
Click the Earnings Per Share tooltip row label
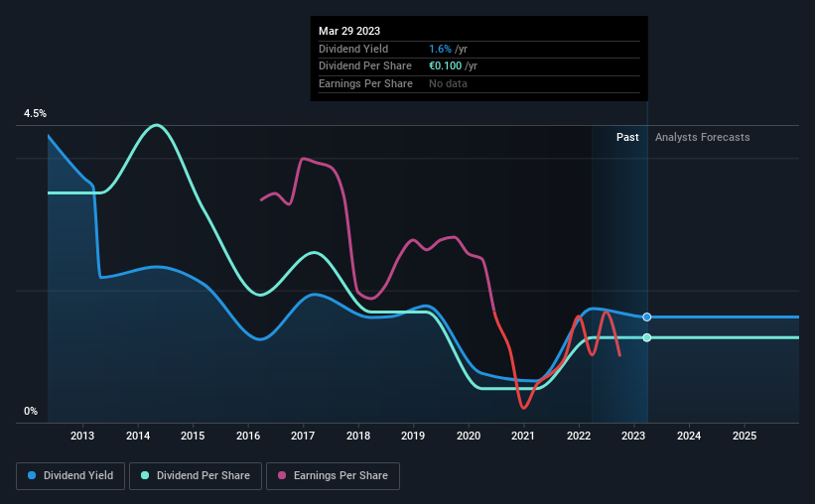point(365,83)
